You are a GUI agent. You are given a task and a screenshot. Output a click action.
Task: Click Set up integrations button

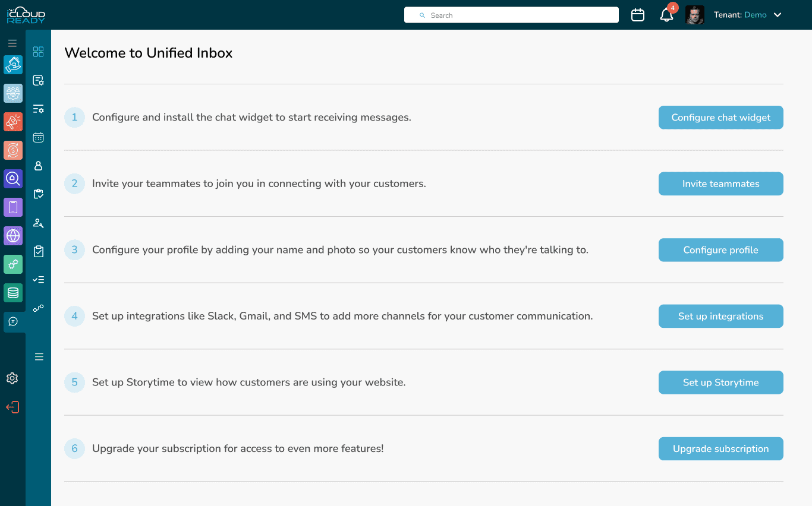click(x=721, y=316)
